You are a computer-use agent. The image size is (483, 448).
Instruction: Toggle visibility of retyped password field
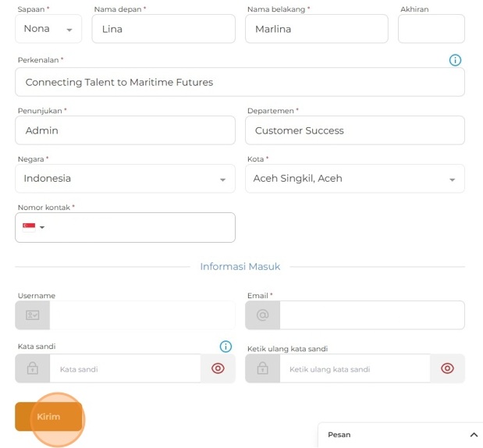[x=447, y=368]
